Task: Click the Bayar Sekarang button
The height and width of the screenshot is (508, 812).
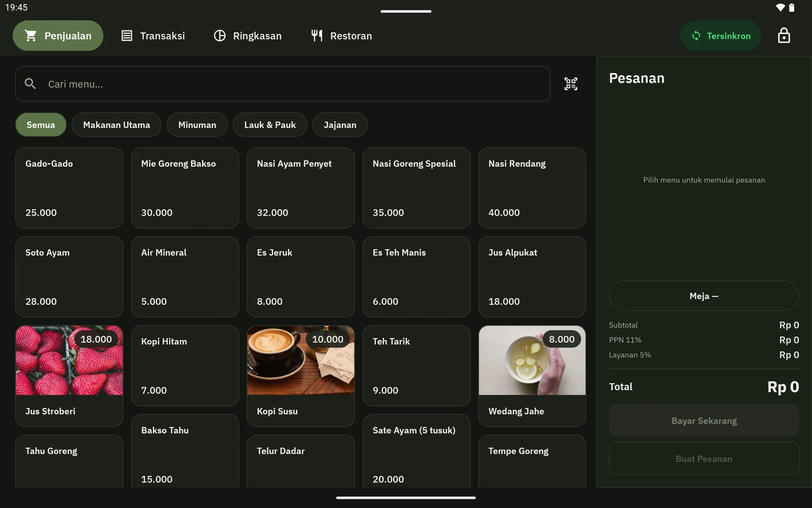Action: point(704,420)
